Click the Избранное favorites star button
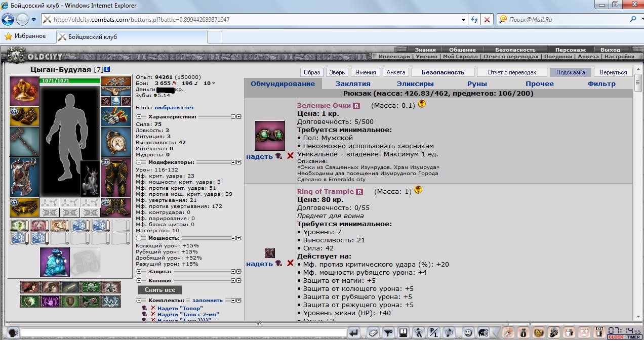Image resolution: width=644 pixels, height=341 pixels. (25, 36)
